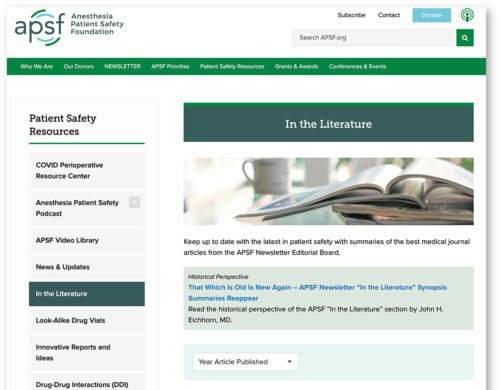Click the In the Literature page title banner
The width and height of the screenshot is (500, 390).
pyautogui.click(x=329, y=122)
